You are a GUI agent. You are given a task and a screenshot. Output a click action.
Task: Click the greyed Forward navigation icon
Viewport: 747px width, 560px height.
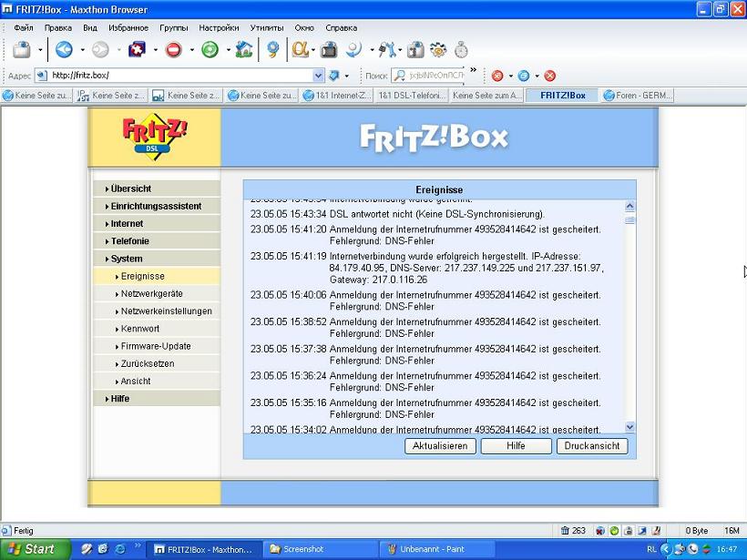(100, 49)
